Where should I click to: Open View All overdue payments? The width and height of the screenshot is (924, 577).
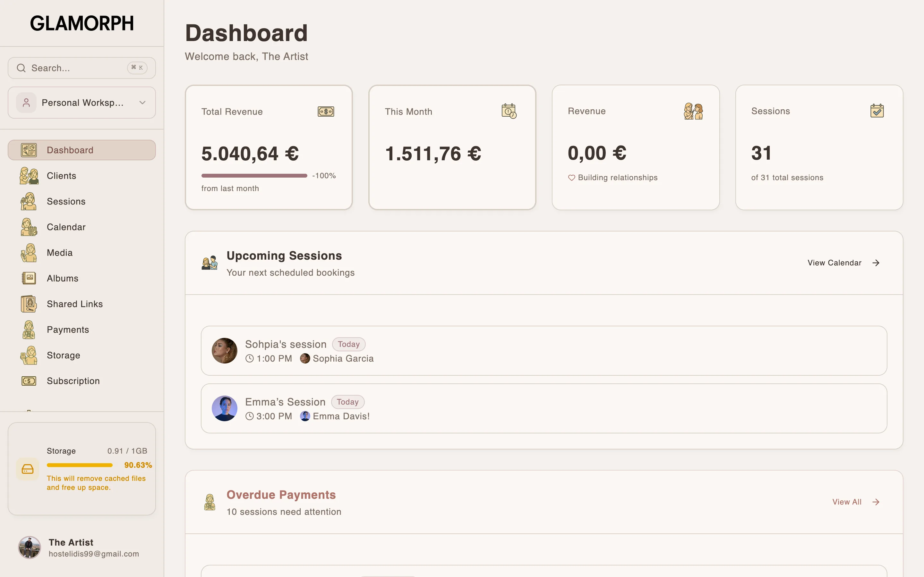pyautogui.click(x=856, y=502)
